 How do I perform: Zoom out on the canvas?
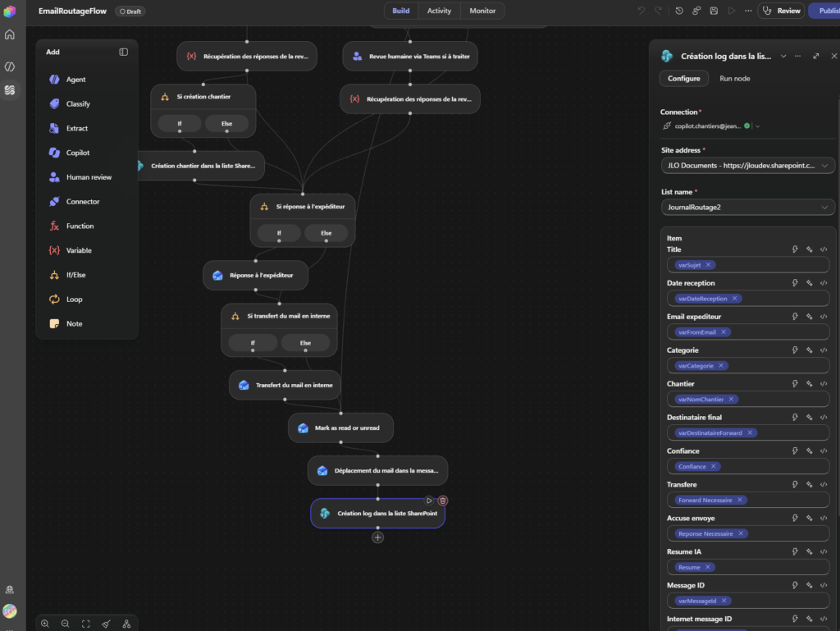[65, 624]
